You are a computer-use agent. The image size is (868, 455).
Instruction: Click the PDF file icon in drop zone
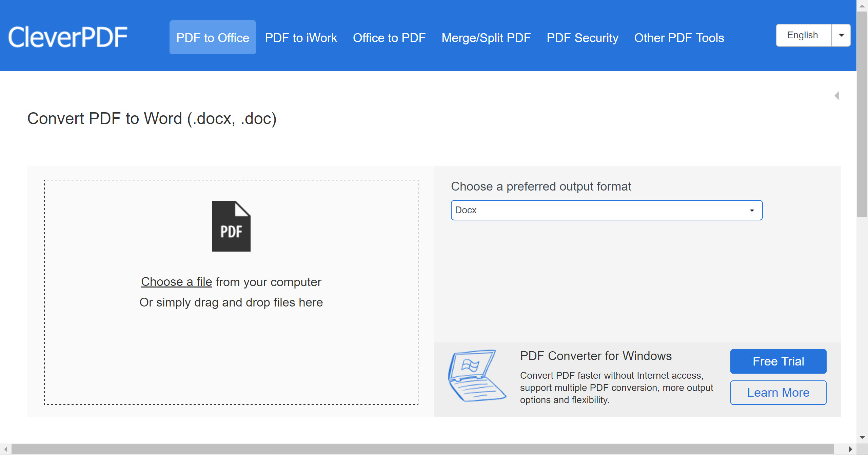point(231,226)
